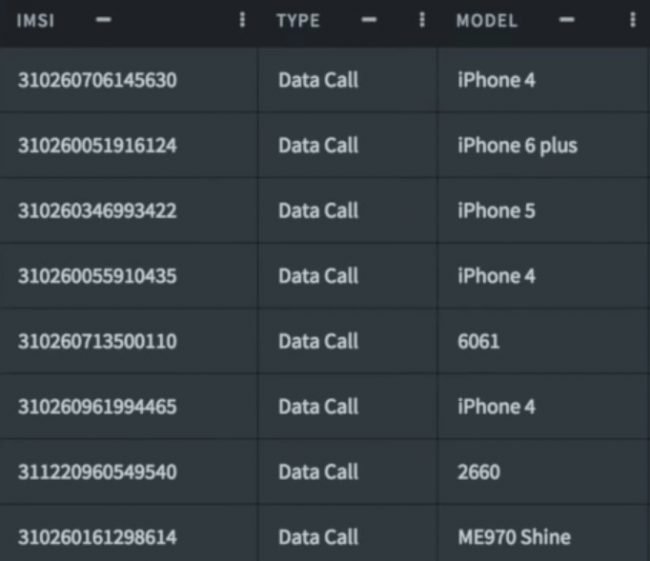Click the IMSI column sort indicator
Image resolution: width=650 pixels, height=561 pixels.
[103, 21]
